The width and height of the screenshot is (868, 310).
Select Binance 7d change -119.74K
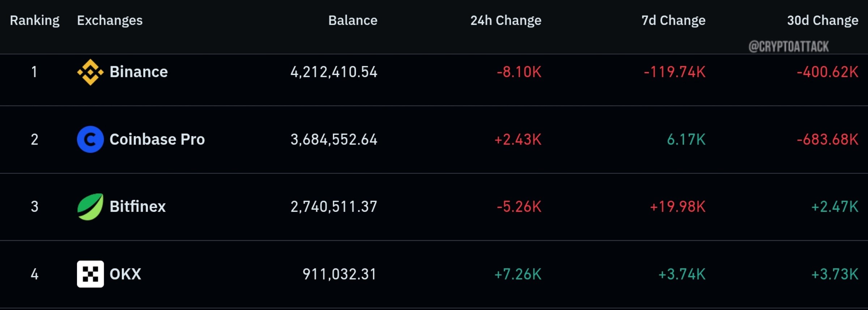click(x=675, y=72)
